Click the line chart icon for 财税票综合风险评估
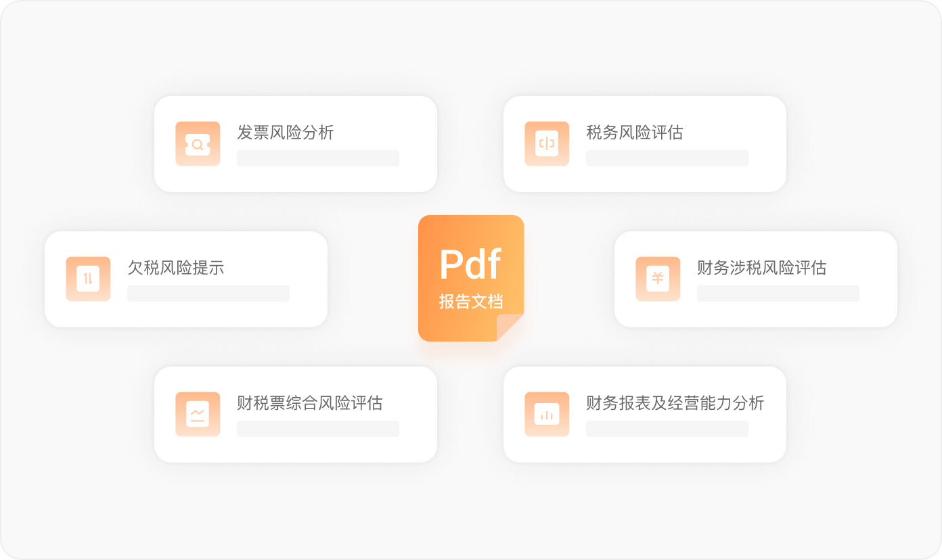 point(198,414)
